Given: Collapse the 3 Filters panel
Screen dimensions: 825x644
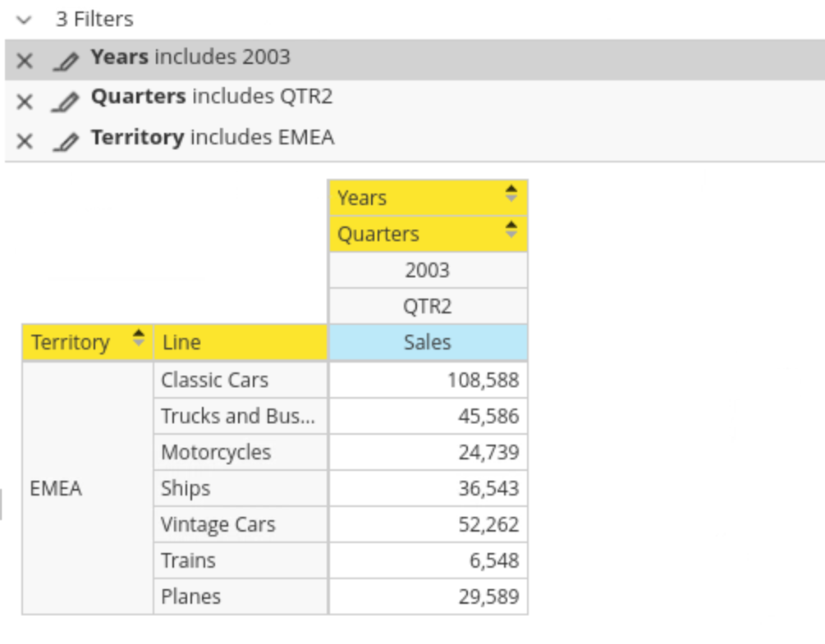Looking at the screenshot, I should click(x=23, y=19).
